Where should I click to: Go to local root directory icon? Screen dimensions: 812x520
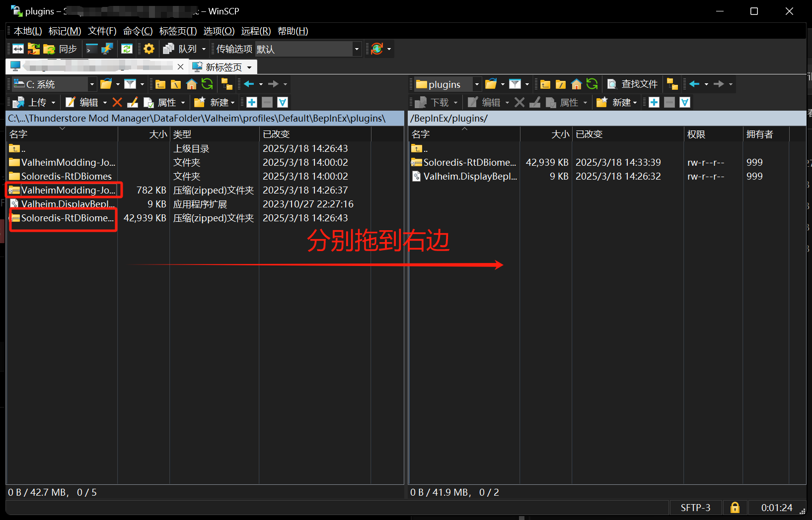pos(176,84)
